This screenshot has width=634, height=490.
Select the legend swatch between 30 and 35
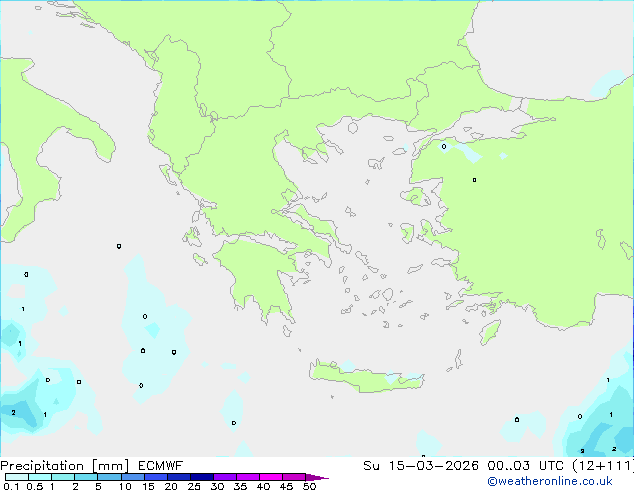(225, 477)
